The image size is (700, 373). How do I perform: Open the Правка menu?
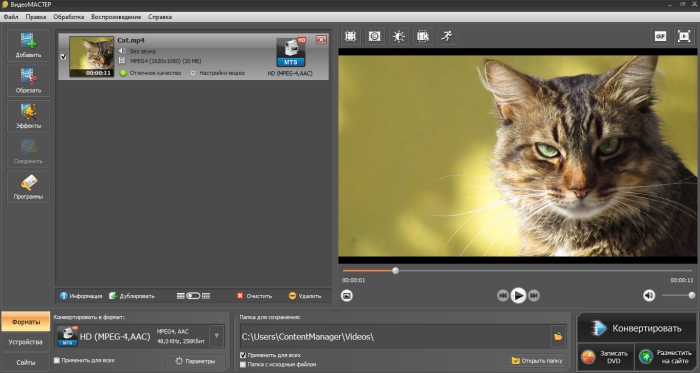click(x=36, y=17)
